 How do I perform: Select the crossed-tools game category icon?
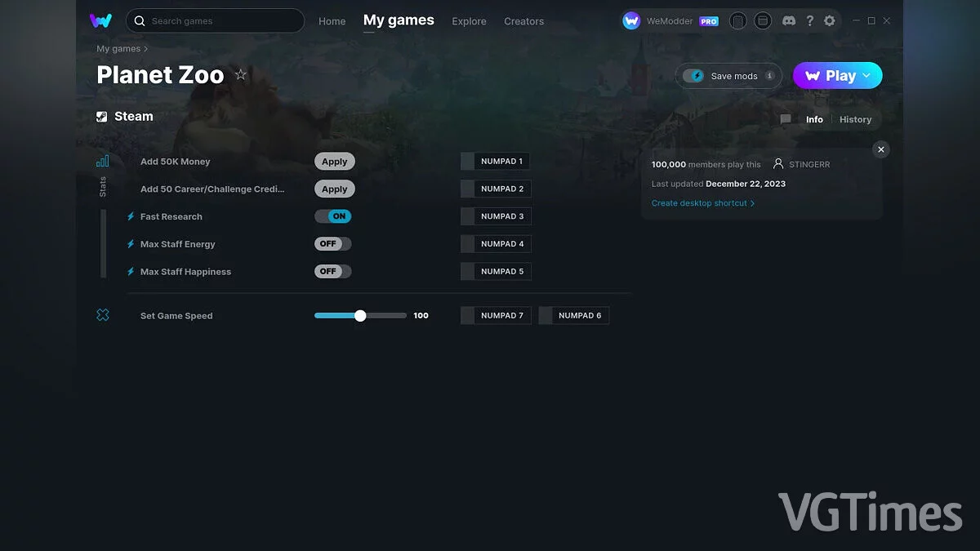click(x=103, y=315)
